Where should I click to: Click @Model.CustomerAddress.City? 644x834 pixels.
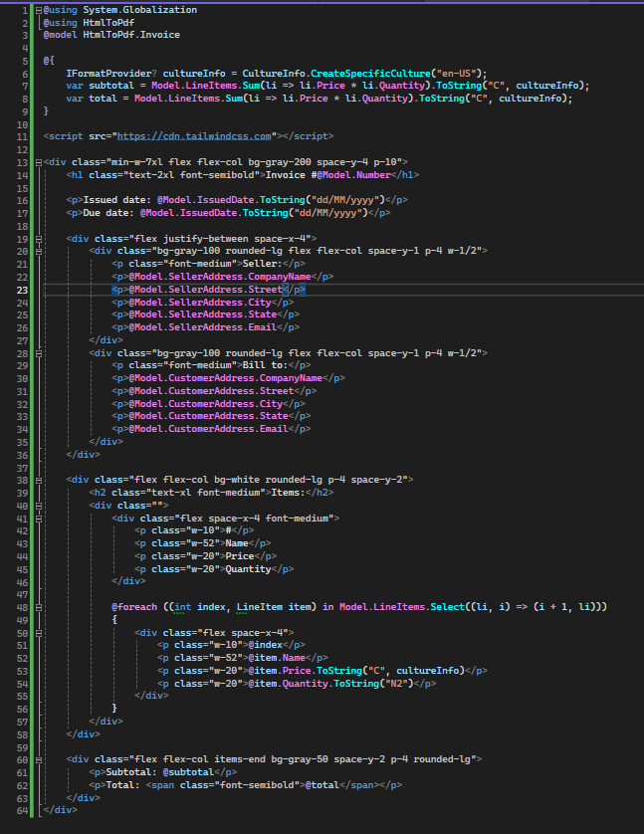[x=205, y=404]
